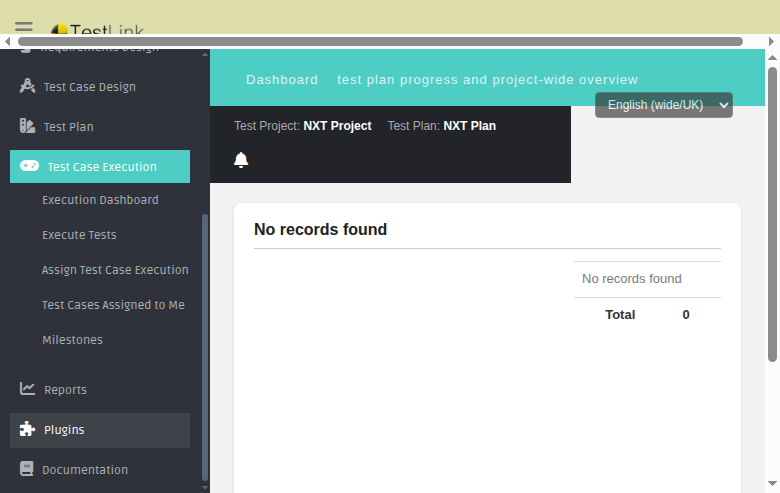Open the English (wide/UK) language dropdown

pos(664,105)
